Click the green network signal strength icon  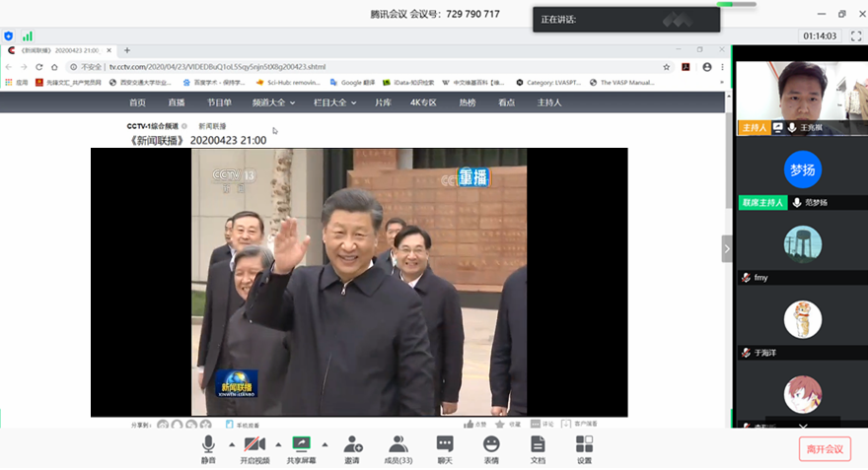pyautogui.click(x=28, y=36)
